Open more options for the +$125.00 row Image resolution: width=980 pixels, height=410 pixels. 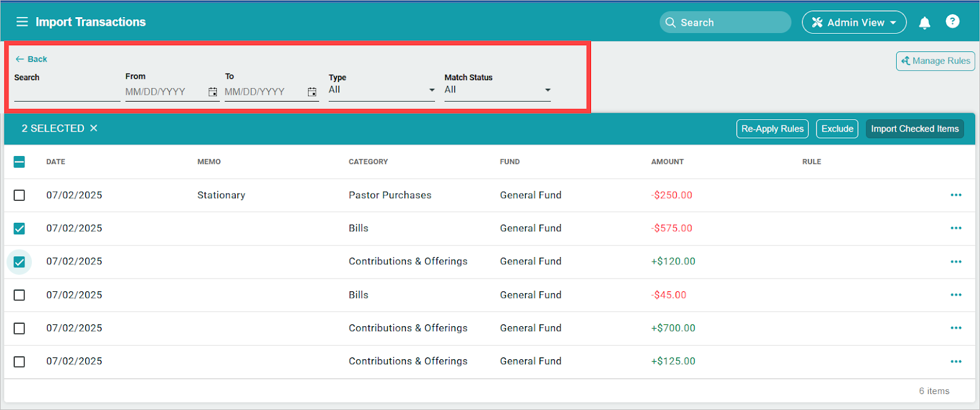point(956,362)
